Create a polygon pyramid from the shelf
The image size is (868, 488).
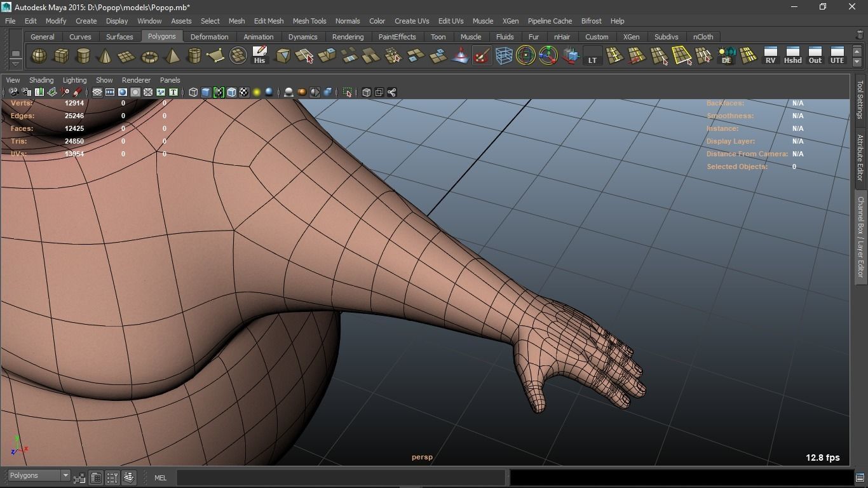[172, 57]
